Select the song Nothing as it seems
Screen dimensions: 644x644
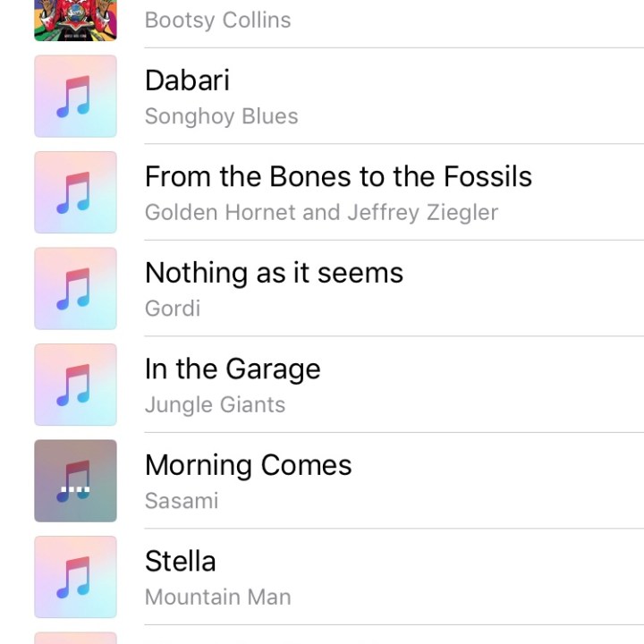point(274,273)
